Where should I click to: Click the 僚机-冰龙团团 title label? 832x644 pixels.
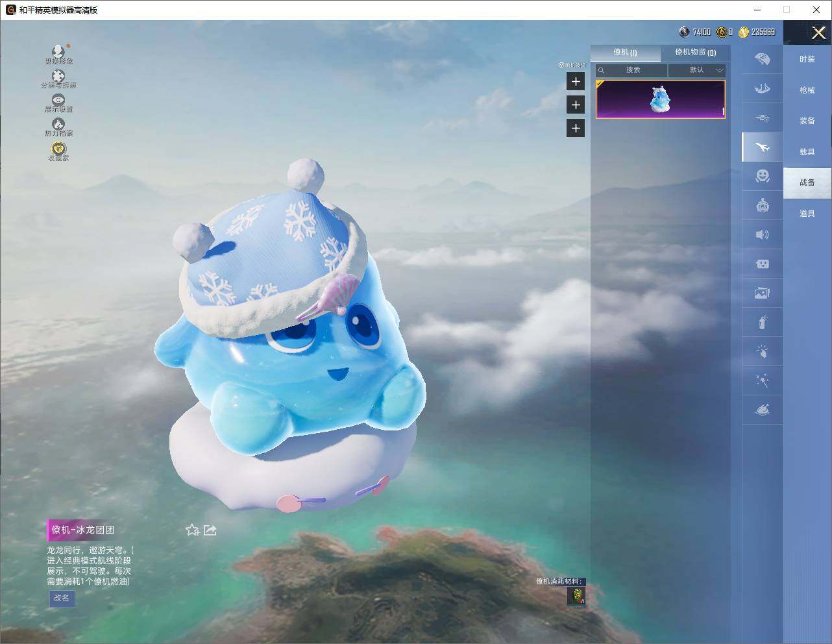point(83,530)
